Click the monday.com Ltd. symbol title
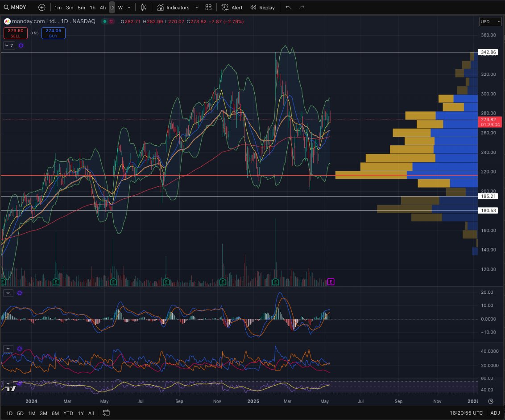 point(34,21)
